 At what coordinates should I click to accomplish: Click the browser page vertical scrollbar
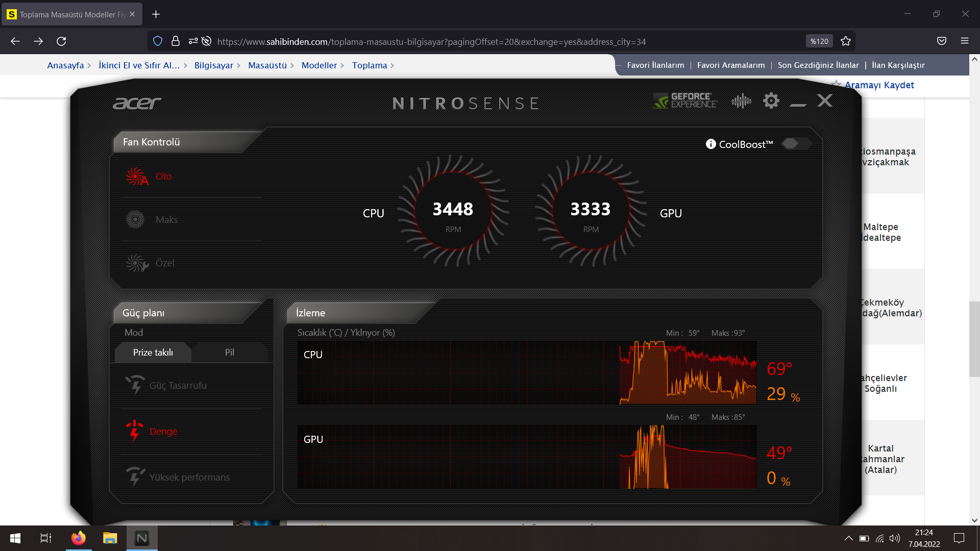click(974, 339)
